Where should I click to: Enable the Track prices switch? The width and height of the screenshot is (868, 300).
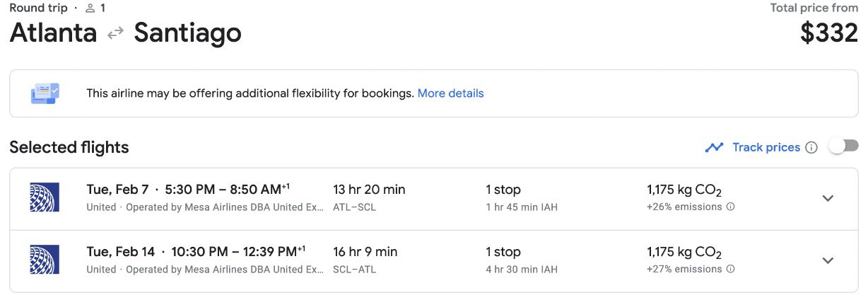pos(844,146)
